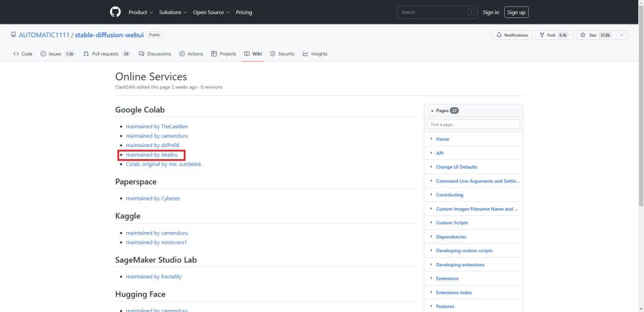Collapse the Pages section toggle
Screen dimensions: 644x312
[432, 111]
